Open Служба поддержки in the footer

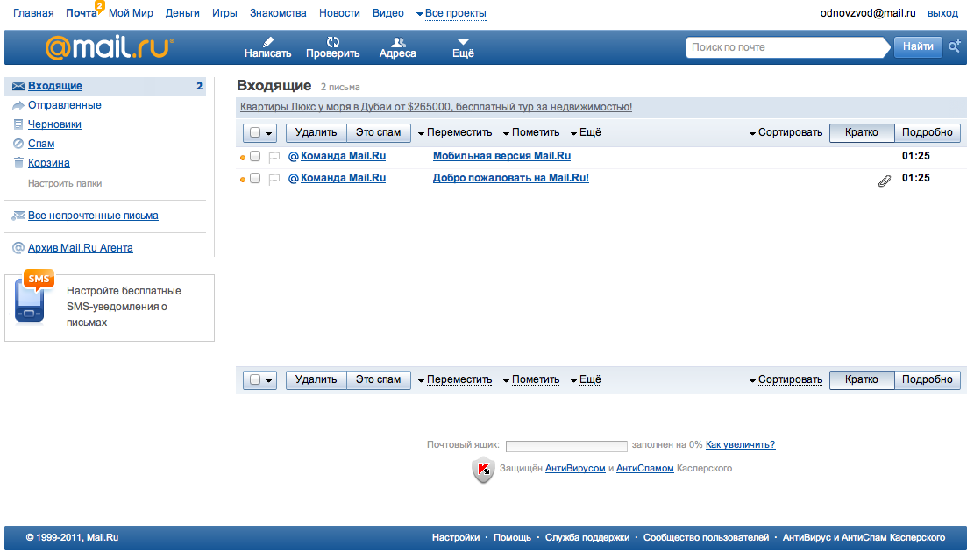click(587, 537)
